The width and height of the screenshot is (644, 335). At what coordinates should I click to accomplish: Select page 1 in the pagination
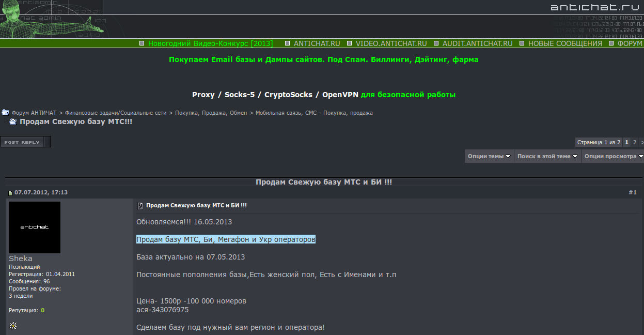[626, 142]
